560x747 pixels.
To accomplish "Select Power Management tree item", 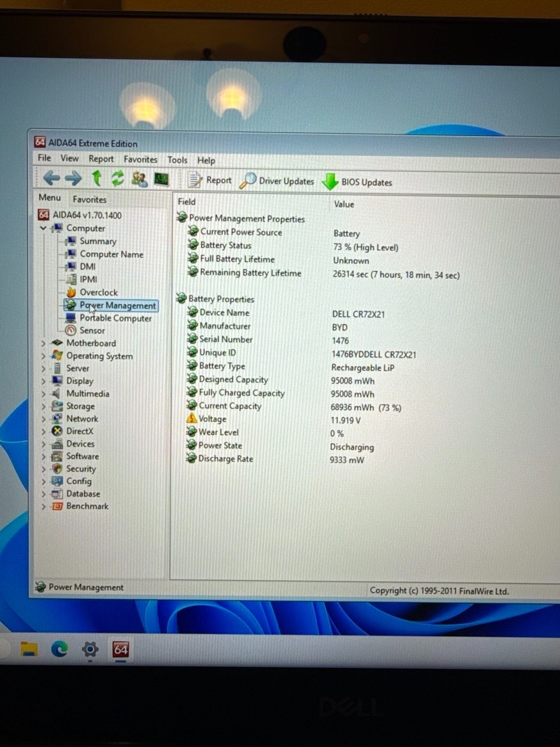I will pyautogui.click(x=111, y=305).
